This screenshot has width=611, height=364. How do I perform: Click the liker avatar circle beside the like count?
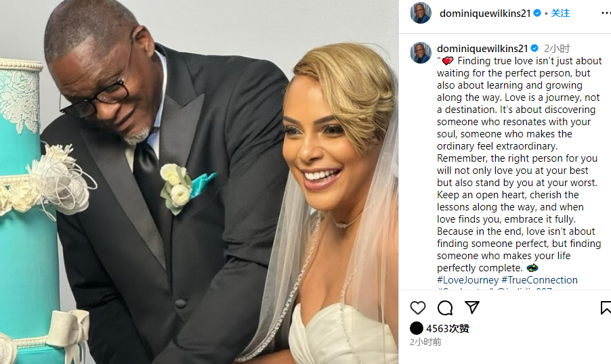(417, 328)
